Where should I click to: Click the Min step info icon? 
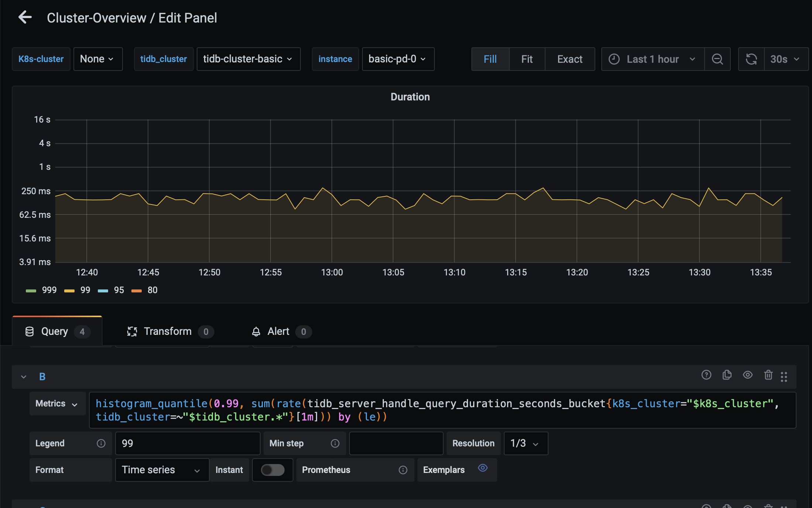pos(335,443)
